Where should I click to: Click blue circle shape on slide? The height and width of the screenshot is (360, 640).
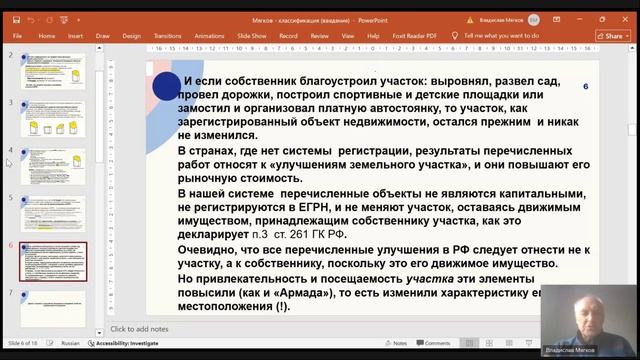click(x=167, y=86)
